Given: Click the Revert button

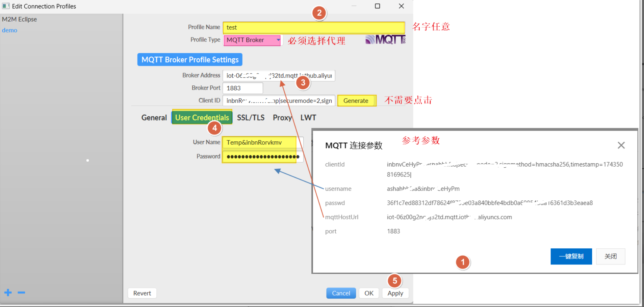Looking at the screenshot, I should 142,293.
